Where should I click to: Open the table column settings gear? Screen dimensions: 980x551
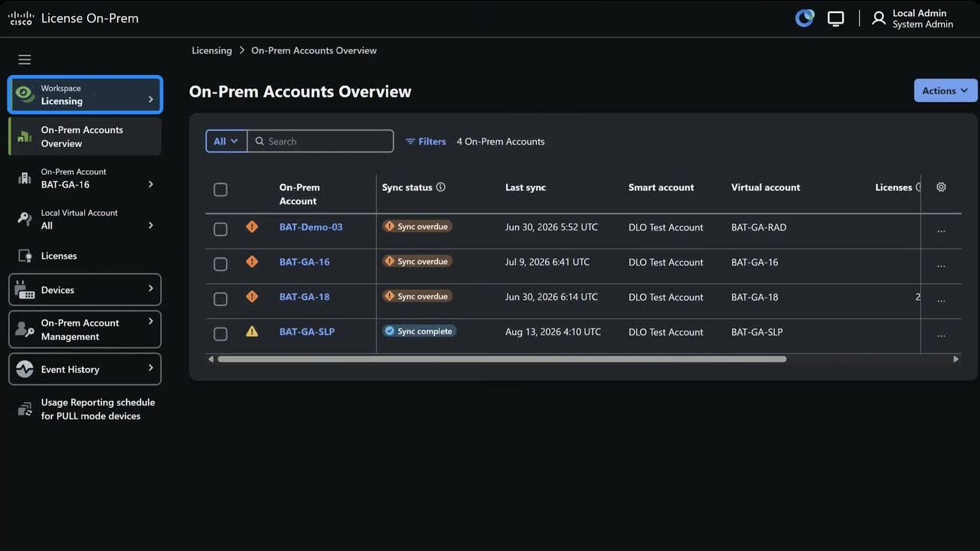(x=941, y=187)
